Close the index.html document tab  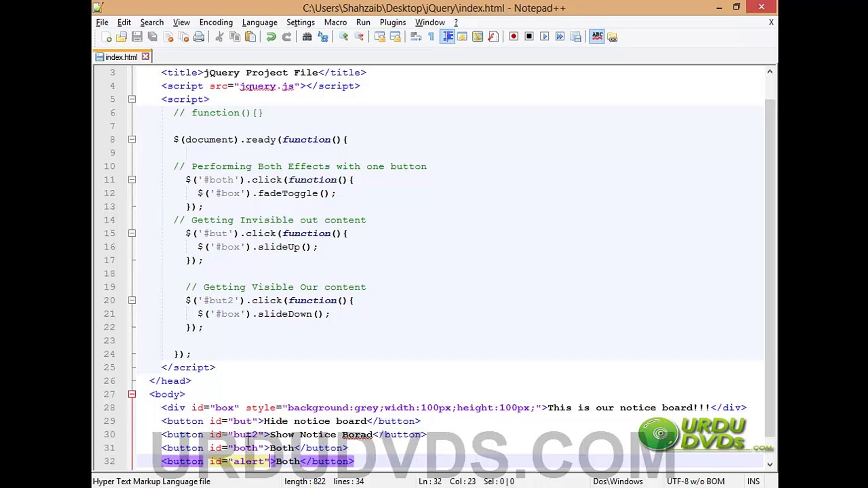pos(146,56)
